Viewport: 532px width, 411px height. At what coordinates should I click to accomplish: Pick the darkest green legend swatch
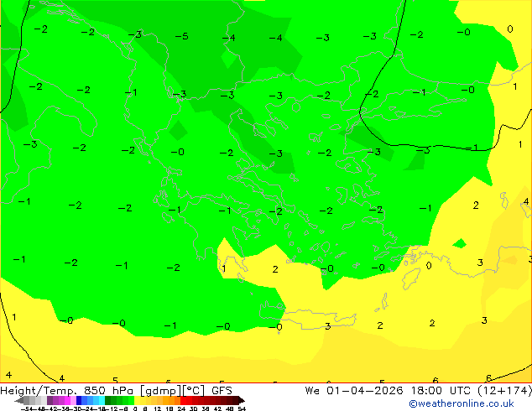tap(108, 400)
